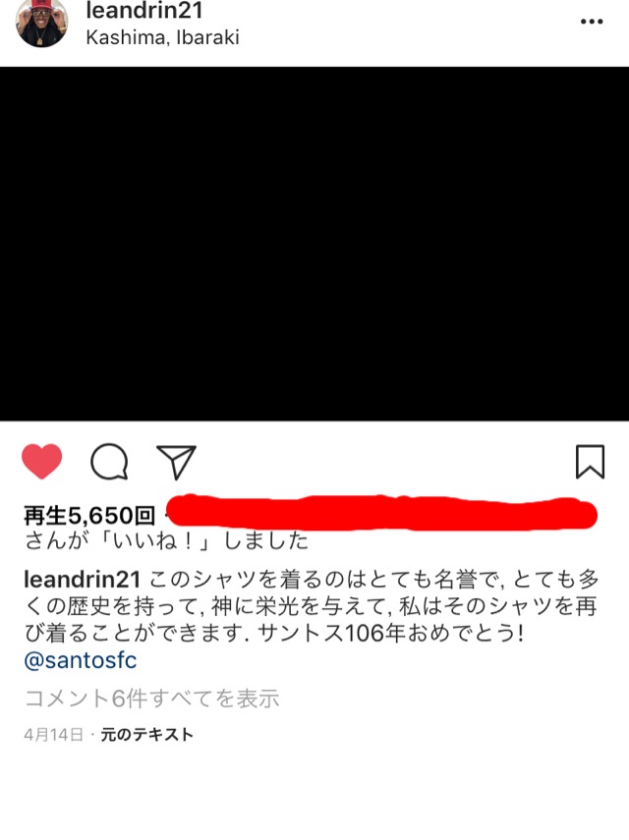Share the post with the paper plane icon
This screenshot has height=840, width=629.
pos(176,461)
